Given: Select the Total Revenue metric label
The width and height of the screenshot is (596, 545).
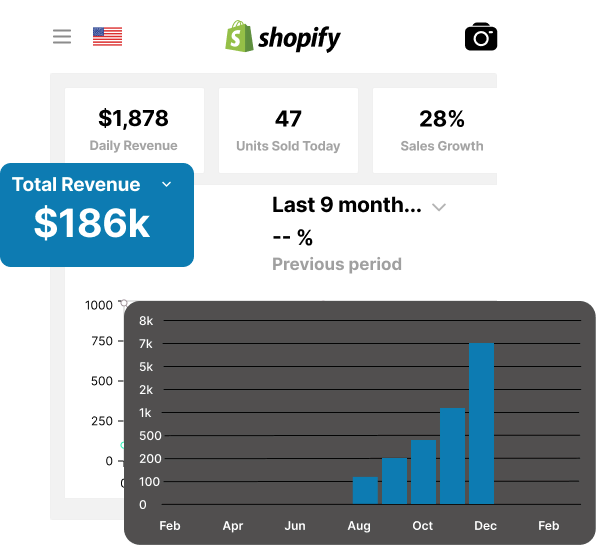Looking at the screenshot, I should click(x=76, y=184).
